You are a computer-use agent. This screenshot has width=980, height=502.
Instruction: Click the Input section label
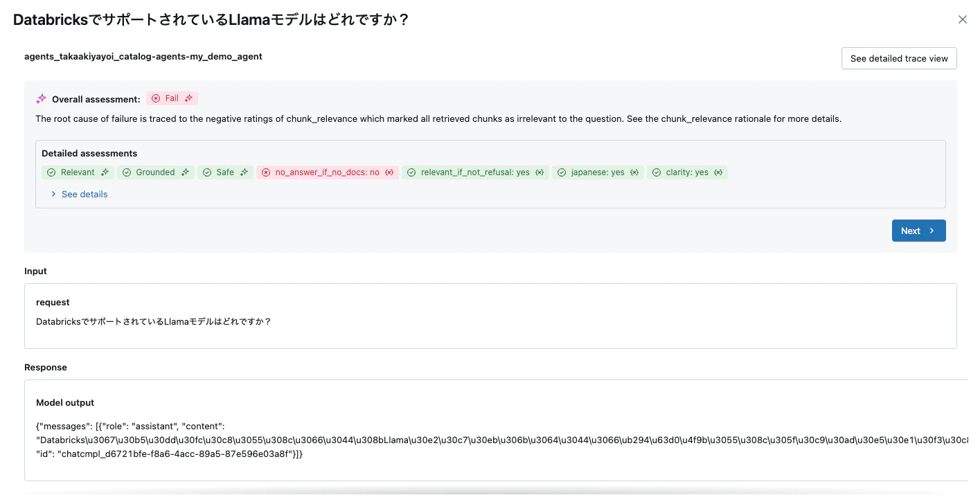36,271
